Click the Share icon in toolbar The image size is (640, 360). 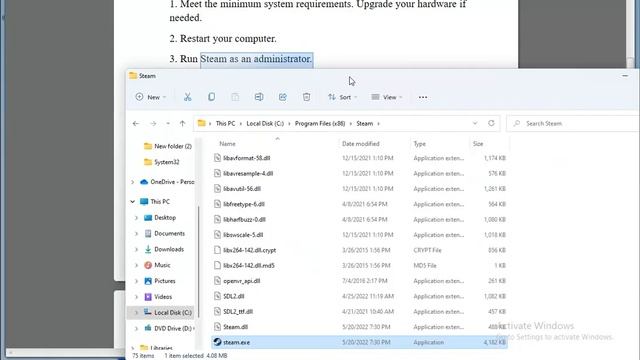coord(282,97)
